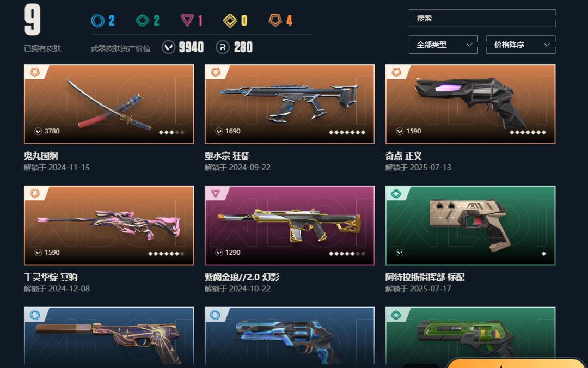Select the 紫阙金琅//2.0 幻影 skin card
The image size is (588, 368).
pyautogui.click(x=290, y=225)
